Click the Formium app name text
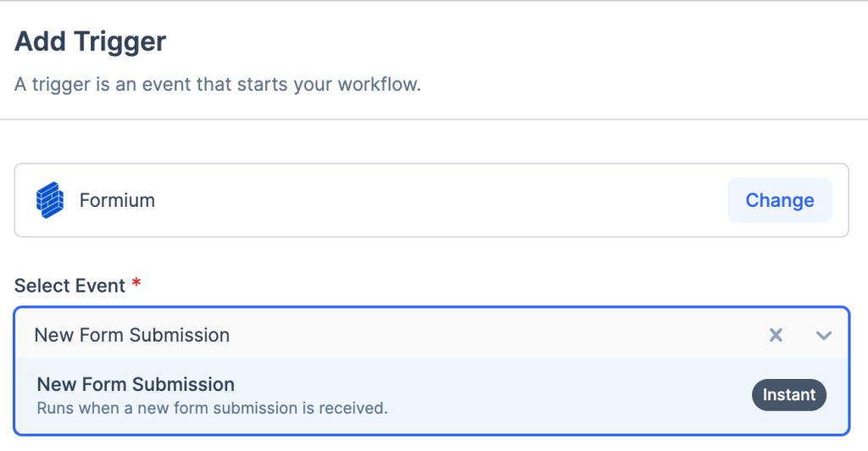 [x=117, y=201]
